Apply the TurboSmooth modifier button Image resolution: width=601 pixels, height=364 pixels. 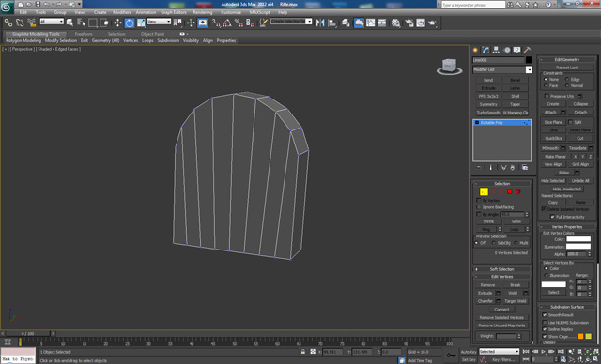488,113
